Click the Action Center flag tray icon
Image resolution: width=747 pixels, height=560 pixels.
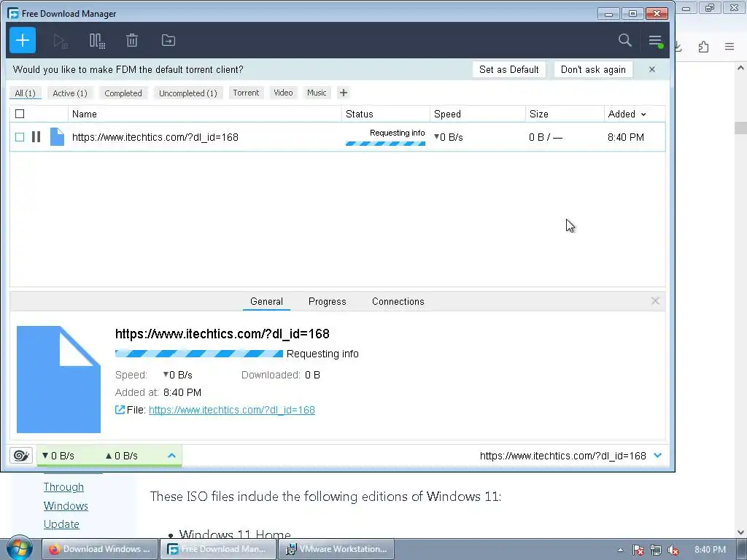click(638, 550)
